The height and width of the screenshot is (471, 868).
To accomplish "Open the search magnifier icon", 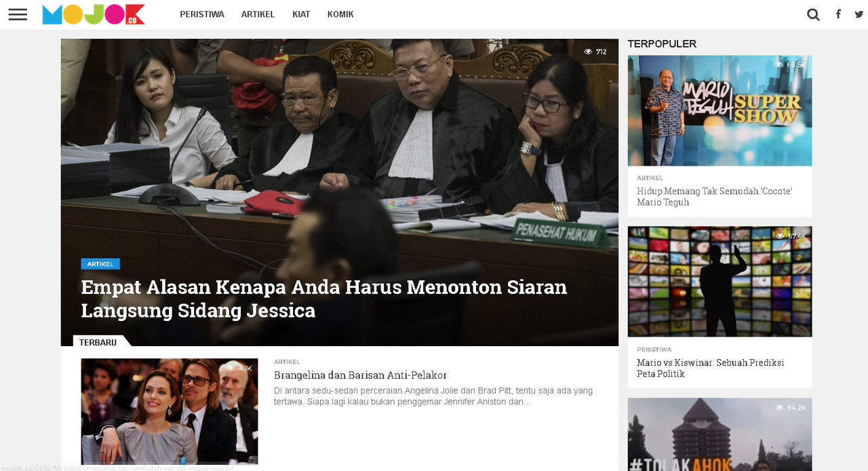I will [813, 14].
